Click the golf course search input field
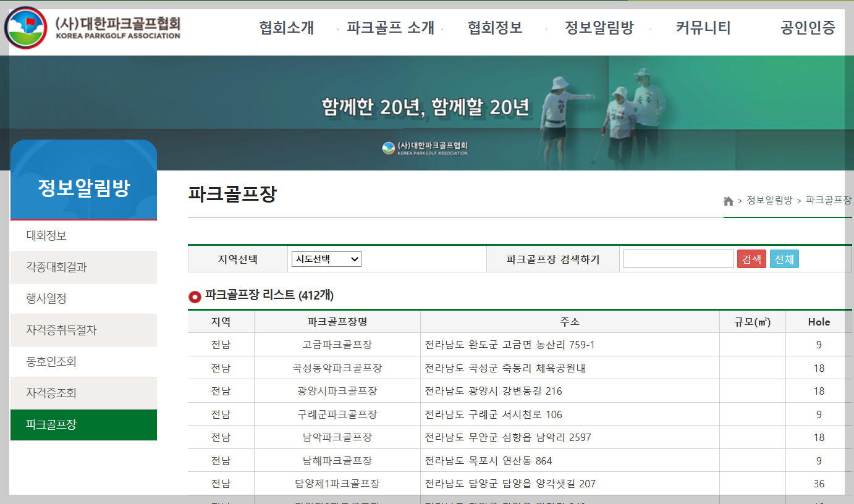The height and width of the screenshot is (504, 854). pyautogui.click(x=678, y=258)
